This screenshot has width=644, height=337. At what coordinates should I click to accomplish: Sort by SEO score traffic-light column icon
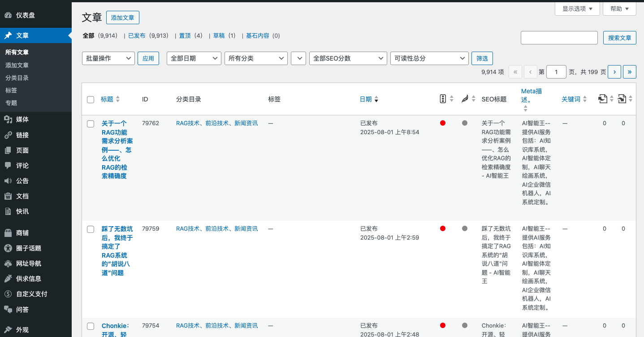pos(443,99)
